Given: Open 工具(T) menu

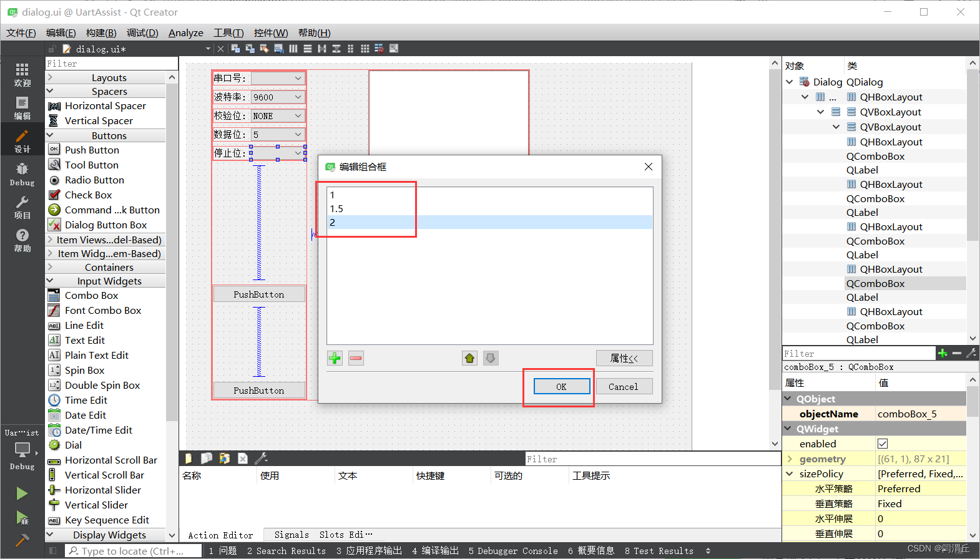Looking at the screenshot, I should point(228,33).
